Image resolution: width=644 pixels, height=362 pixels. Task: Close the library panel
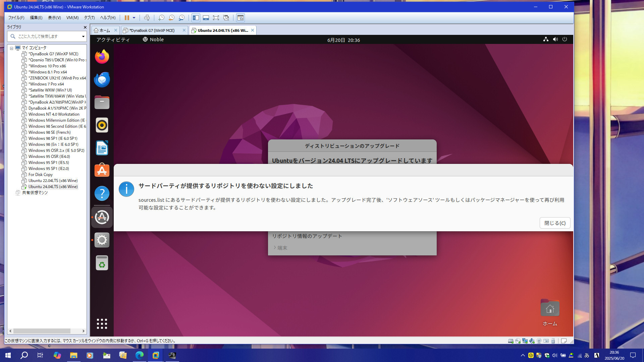(85, 27)
